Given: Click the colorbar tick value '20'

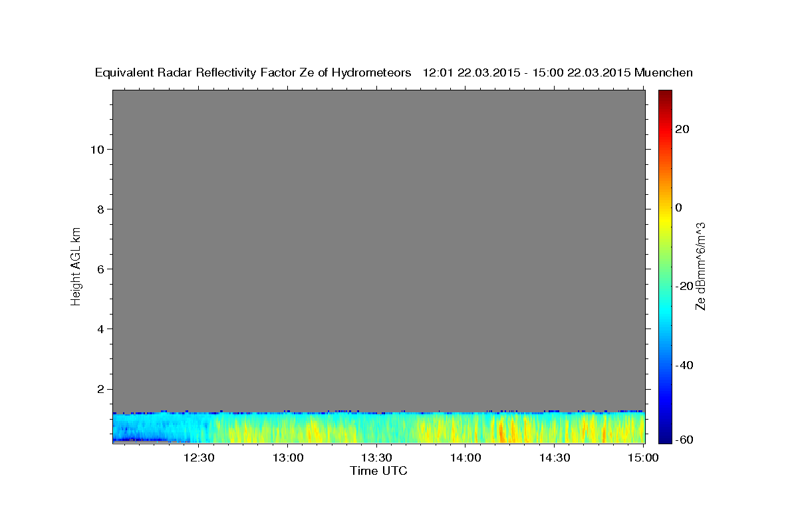Looking at the screenshot, I should [682, 129].
